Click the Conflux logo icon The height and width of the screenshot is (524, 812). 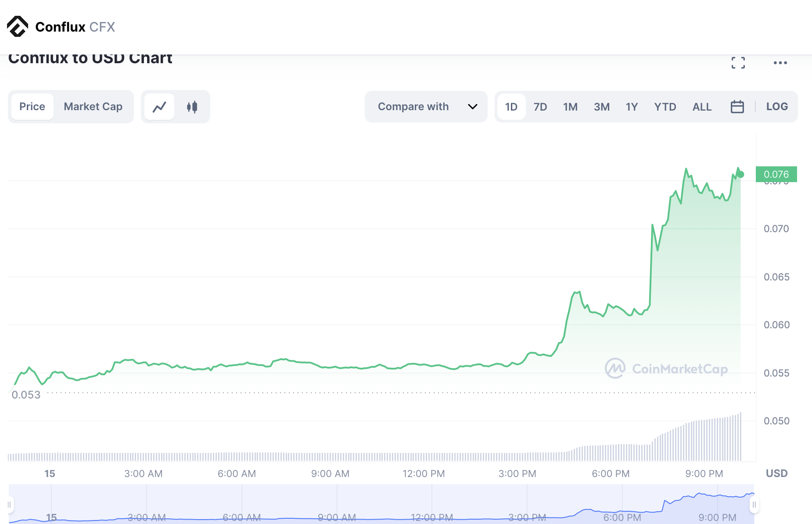pyautogui.click(x=18, y=27)
